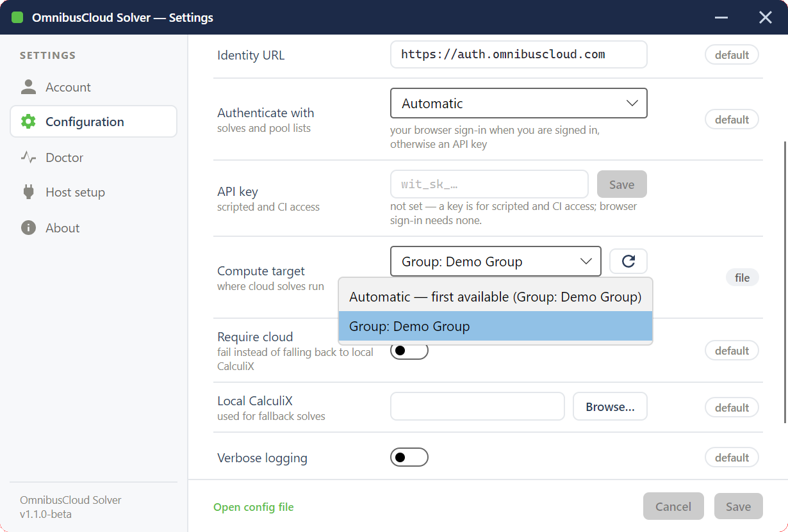The height and width of the screenshot is (532, 788).
Task: Go to Host setup page
Action: [94, 192]
